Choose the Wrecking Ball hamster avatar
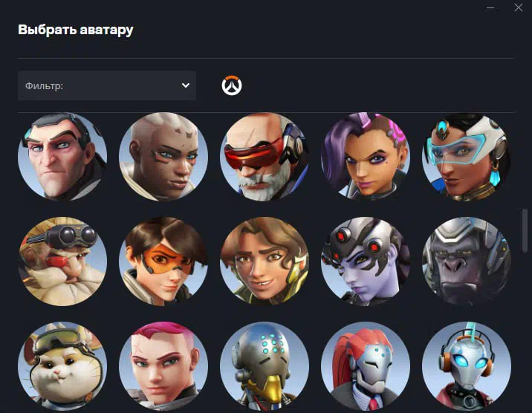The width and height of the screenshot is (532, 413). point(62,366)
